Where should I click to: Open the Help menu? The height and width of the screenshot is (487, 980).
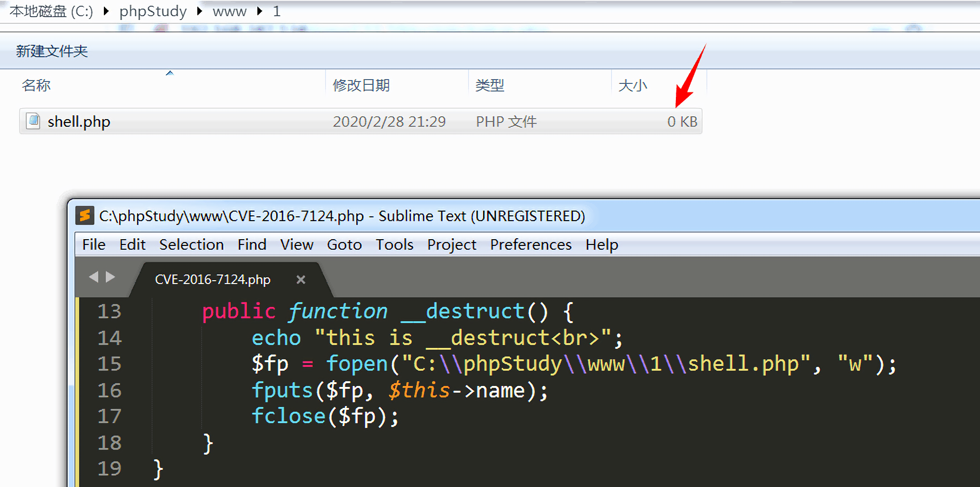pyautogui.click(x=602, y=244)
